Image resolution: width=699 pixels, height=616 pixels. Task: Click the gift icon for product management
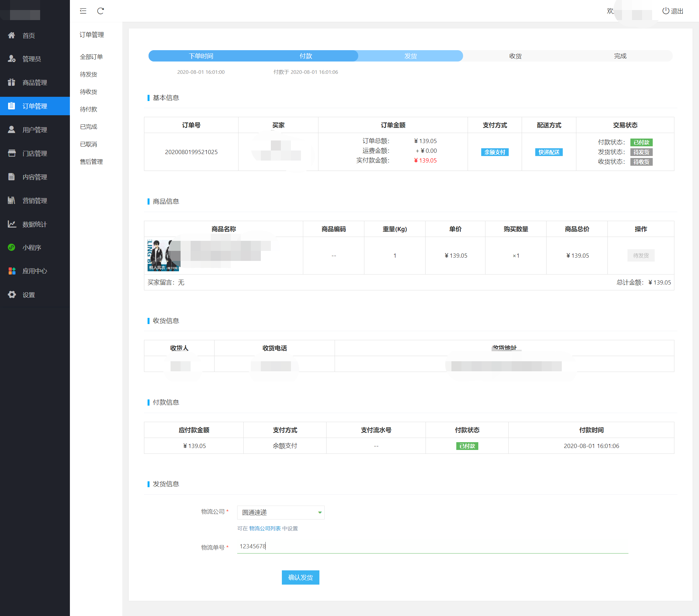pyautogui.click(x=12, y=83)
